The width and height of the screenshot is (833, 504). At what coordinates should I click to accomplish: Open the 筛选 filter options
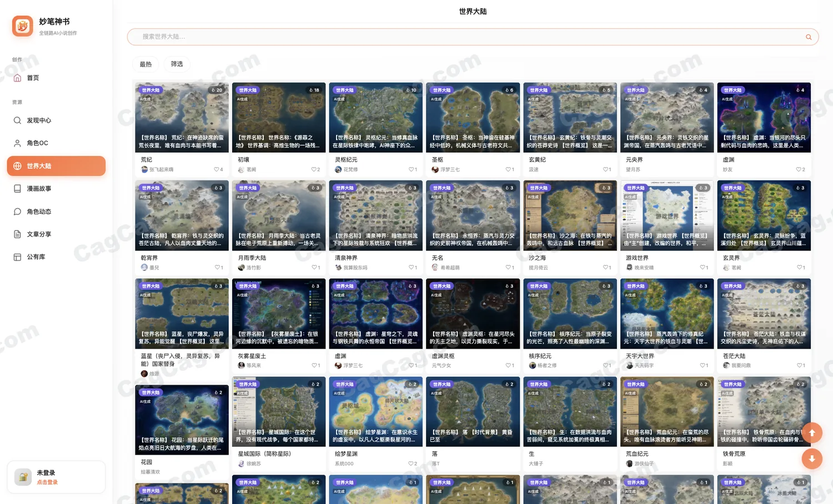(177, 64)
